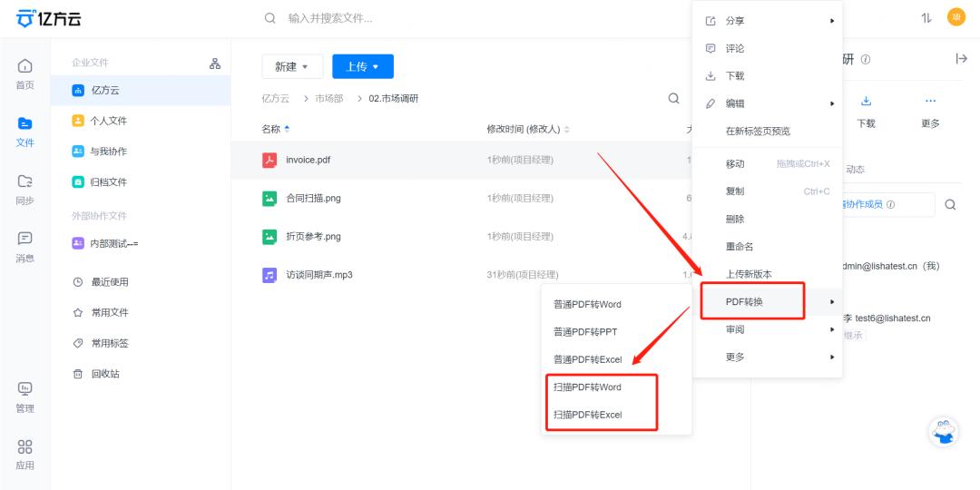This screenshot has width=980, height=490.
Task: Open the transfer list arrows icon in header
Action: coord(926,18)
